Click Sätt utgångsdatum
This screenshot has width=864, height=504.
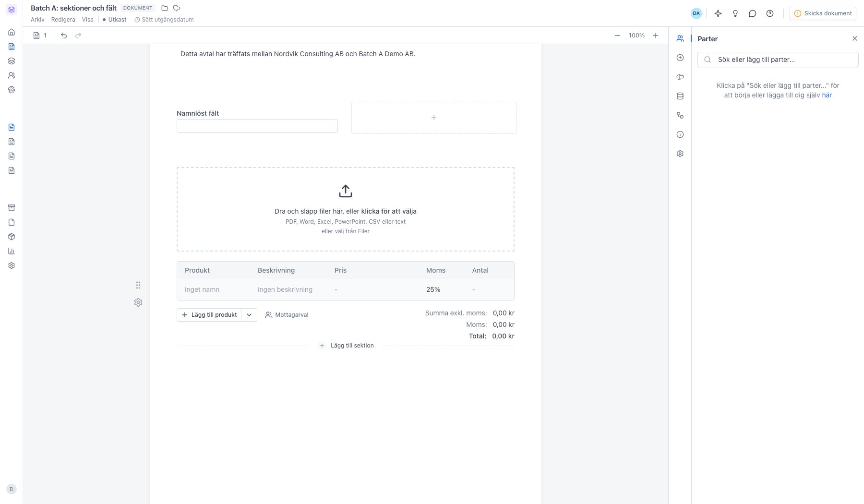coord(164,20)
